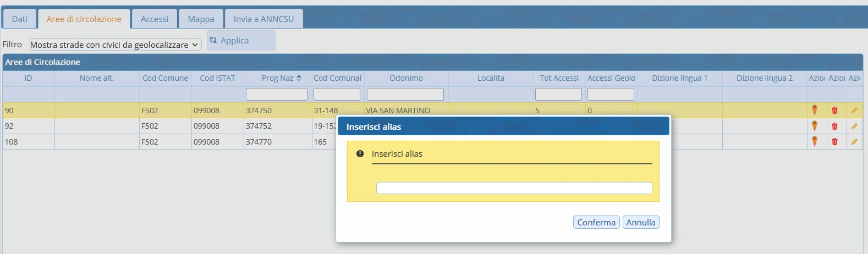Click the map pin icon for row 90
The image size is (868, 254).
815,110
